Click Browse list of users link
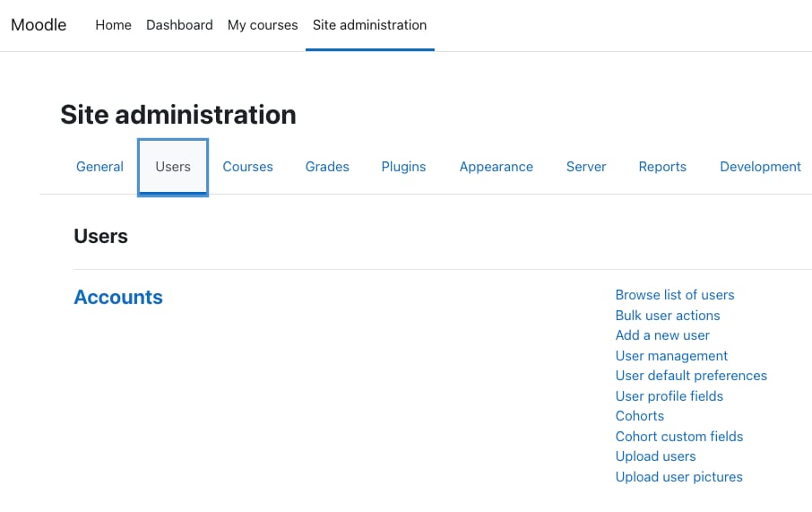The height and width of the screenshot is (512, 812). (675, 295)
